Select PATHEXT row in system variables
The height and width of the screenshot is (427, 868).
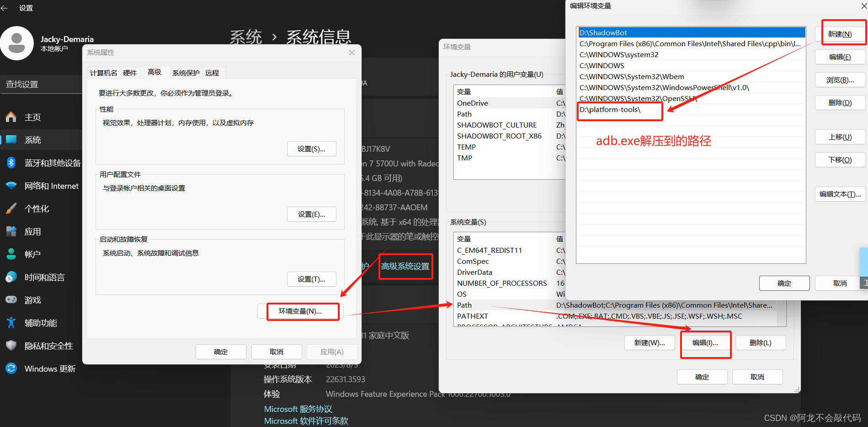[616, 316]
